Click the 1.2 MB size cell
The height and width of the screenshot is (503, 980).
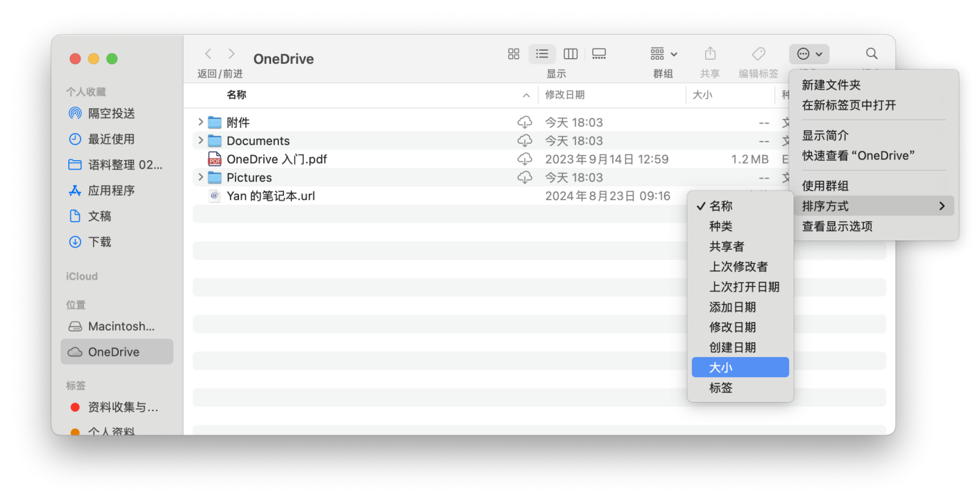pyautogui.click(x=750, y=159)
